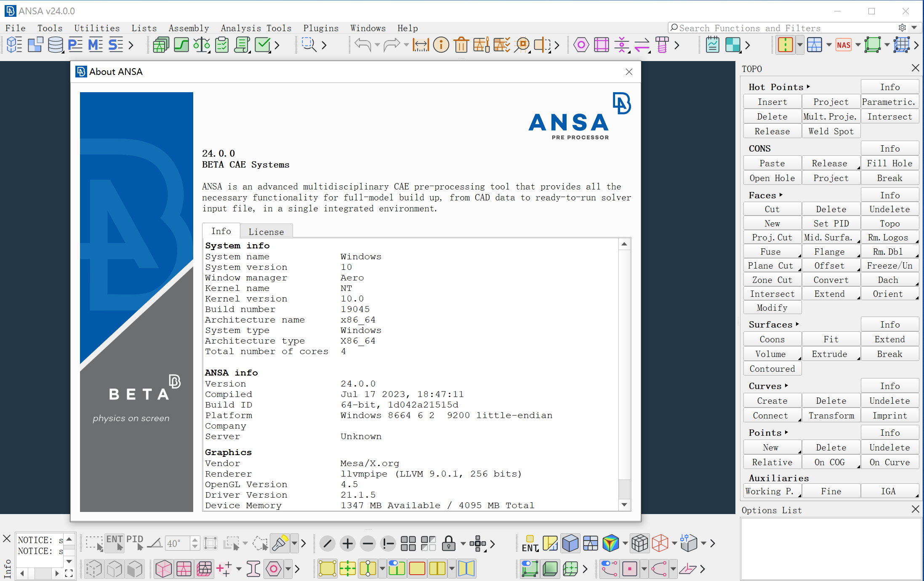Viewport: 924px width, 581px height.
Task: Expand the Curves group arrow
Action: (x=786, y=386)
